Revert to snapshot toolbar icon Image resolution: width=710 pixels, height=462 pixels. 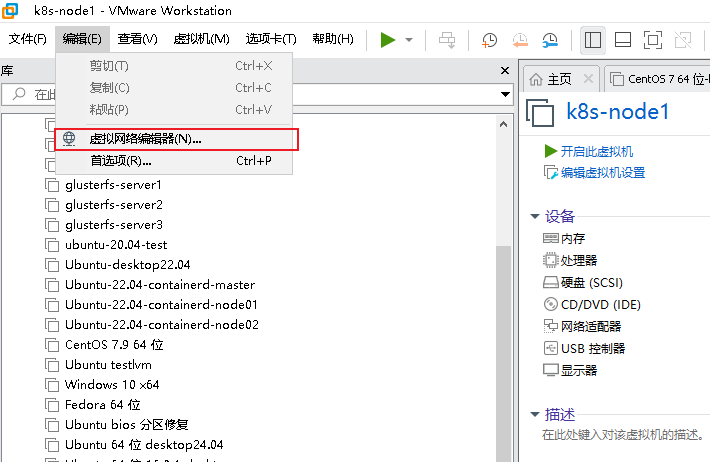pyautogui.click(x=520, y=40)
